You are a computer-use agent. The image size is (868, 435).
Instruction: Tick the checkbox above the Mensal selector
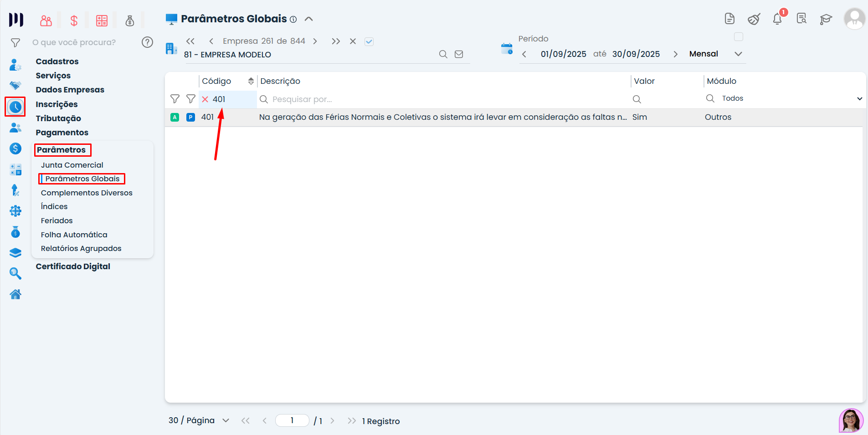coord(739,37)
